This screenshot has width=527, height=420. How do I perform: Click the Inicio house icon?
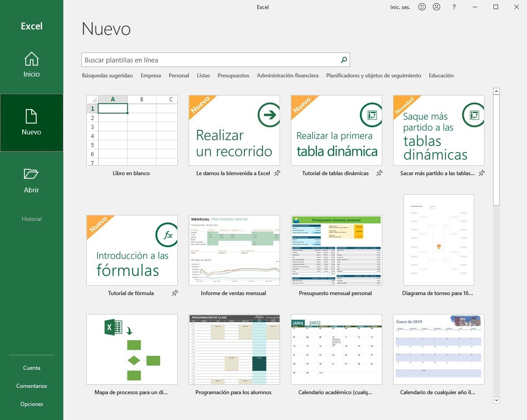pos(32,59)
